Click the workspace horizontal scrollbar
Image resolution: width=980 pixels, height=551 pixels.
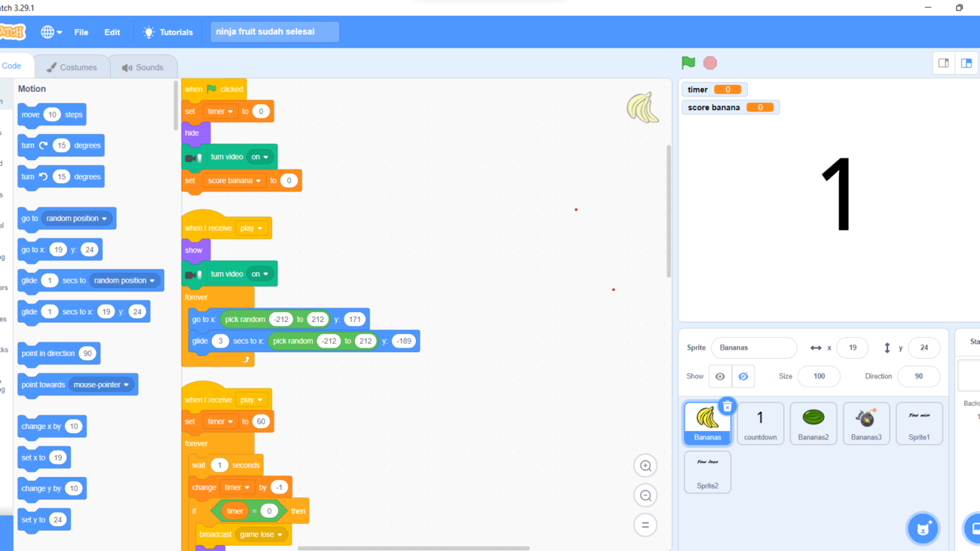[413, 548]
